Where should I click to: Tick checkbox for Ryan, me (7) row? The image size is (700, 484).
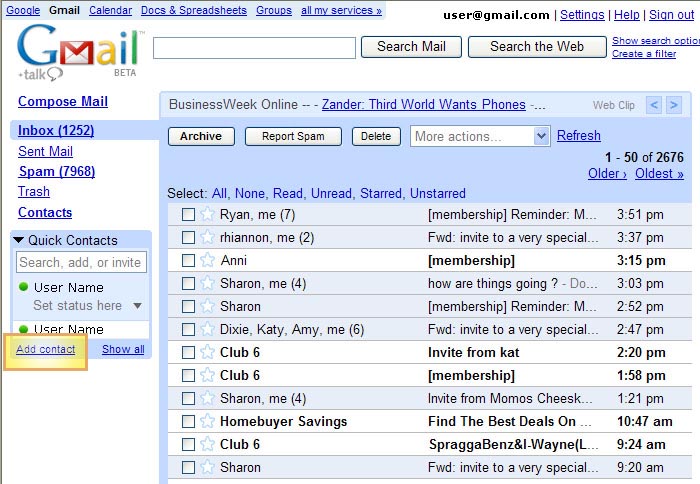(x=188, y=215)
